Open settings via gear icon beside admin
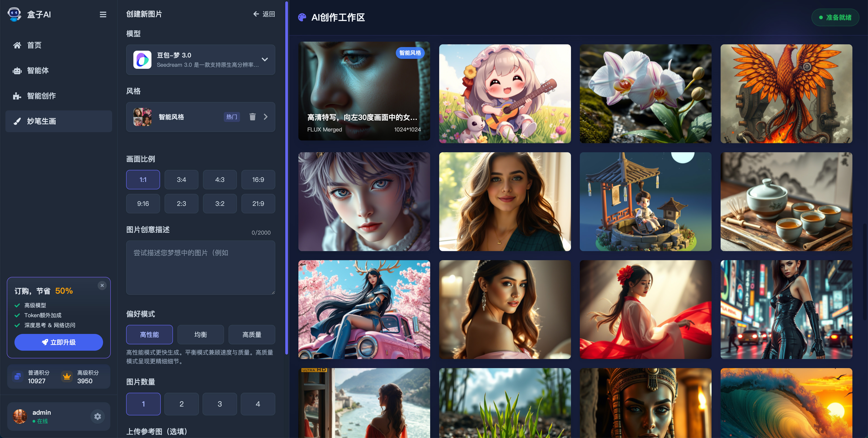 coord(97,417)
